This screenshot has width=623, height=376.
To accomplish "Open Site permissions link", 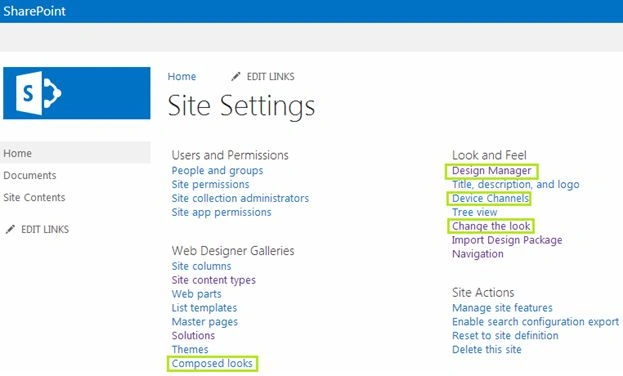I will [x=211, y=184].
